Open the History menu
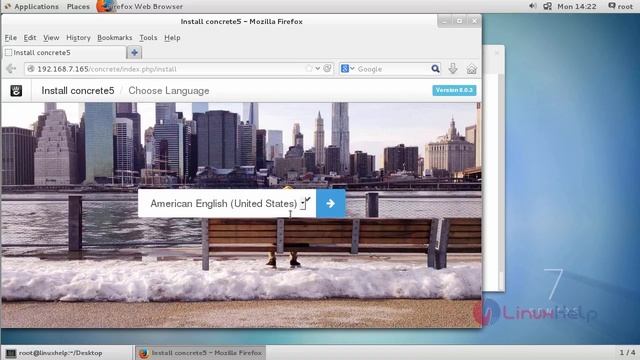640x360 pixels. [78, 38]
